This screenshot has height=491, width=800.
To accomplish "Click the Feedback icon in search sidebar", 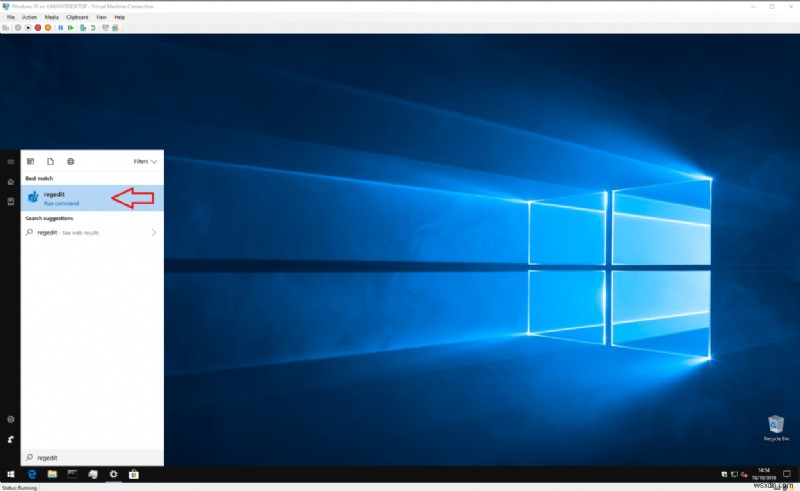I will point(10,439).
